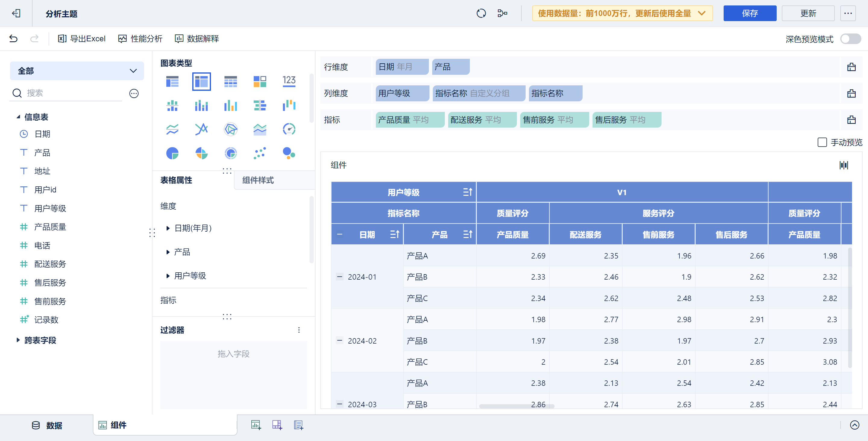
Task: Expand the 跨表字段 tree node
Action: click(18, 340)
